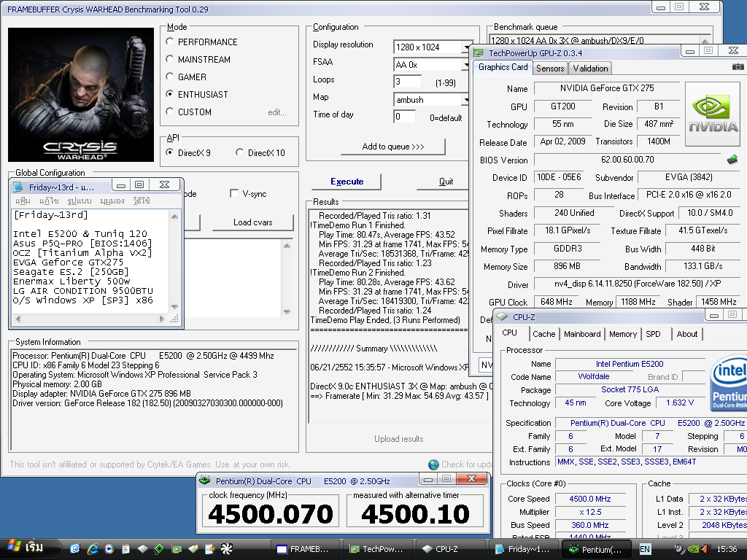
Task: Open the Display resolution dropdown
Action: click(x=466, y=47)
